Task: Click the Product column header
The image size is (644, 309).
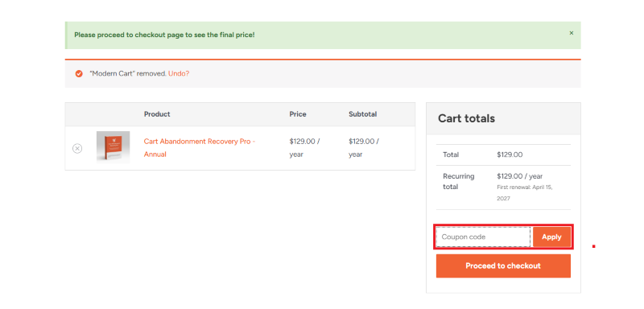Action: (x=157, y=114)
